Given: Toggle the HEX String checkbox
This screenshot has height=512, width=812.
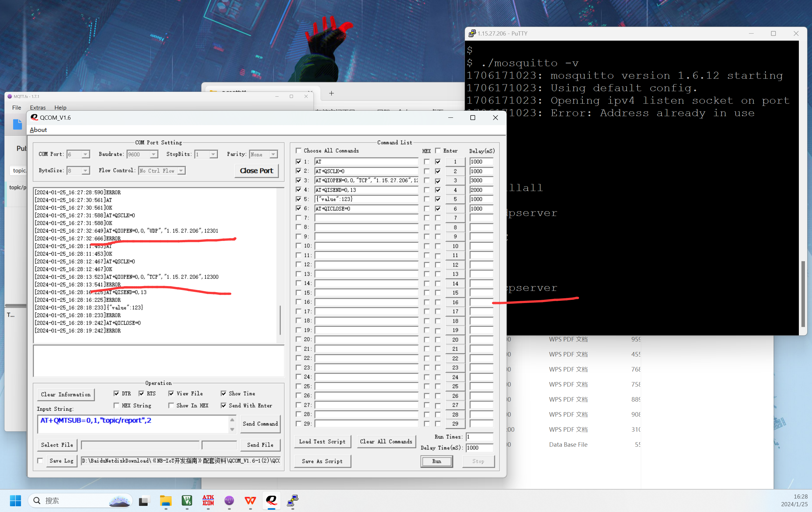Looking at the screenshot, I should point(116,405).
